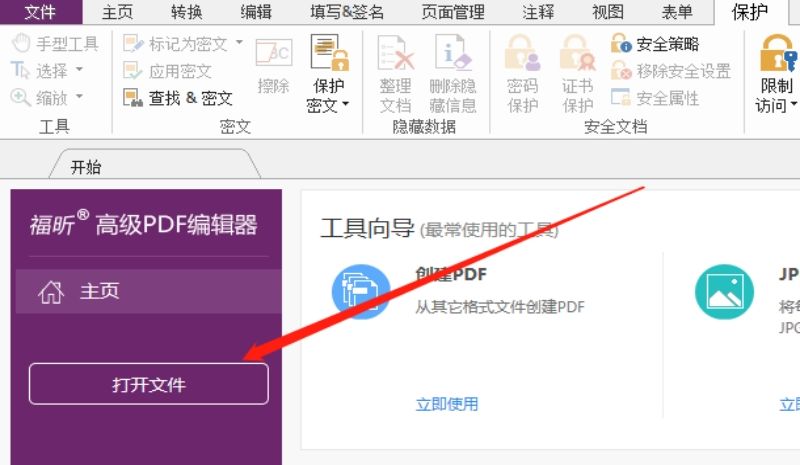
Task: Select the 开始 document tab
Action: coord(153,166)
